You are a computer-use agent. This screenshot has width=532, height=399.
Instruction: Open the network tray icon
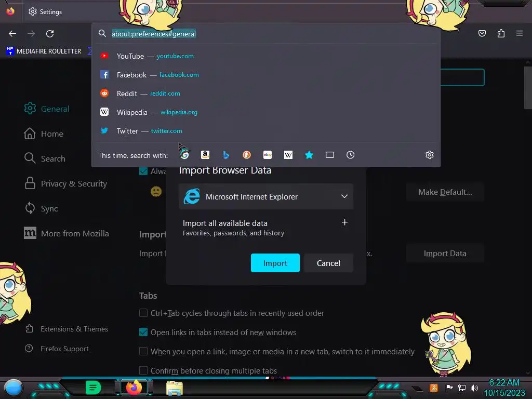coord(462,388)
